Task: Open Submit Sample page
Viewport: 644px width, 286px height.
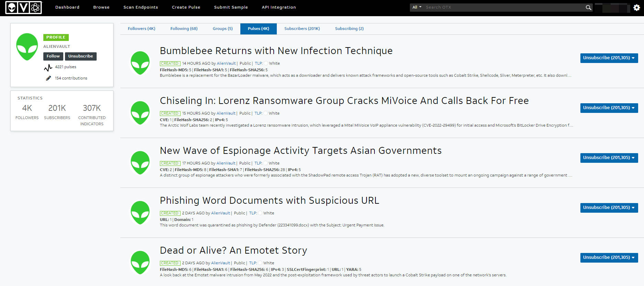Action: (231, 7)
